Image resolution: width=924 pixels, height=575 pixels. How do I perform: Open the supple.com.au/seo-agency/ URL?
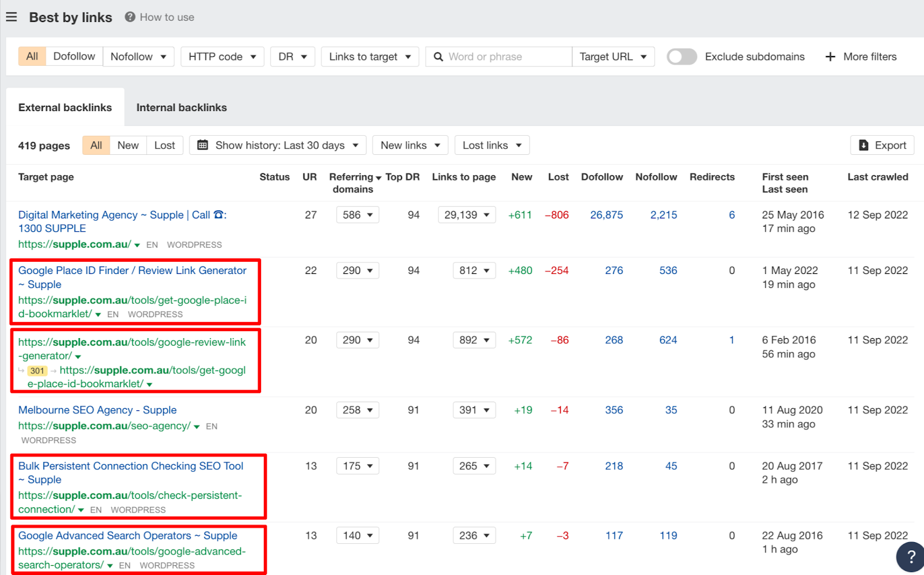[x=105, y=426]
